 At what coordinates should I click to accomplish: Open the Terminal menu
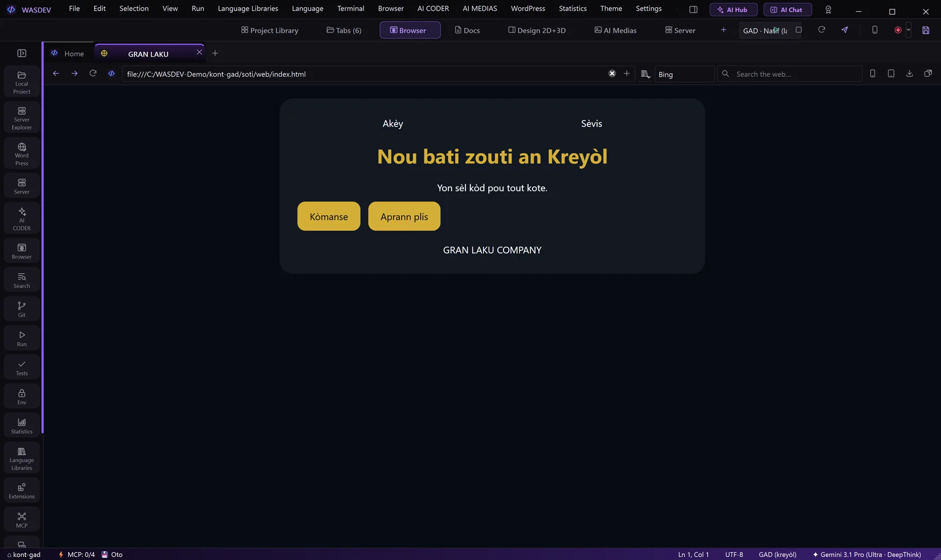point(351,8)
